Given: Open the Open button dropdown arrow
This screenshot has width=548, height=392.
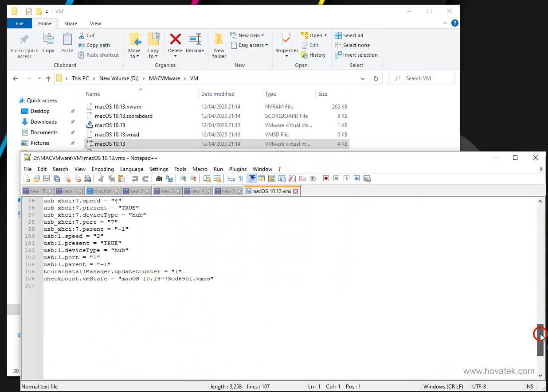Looking at the screenshot, I should click(x=325, y=35).
